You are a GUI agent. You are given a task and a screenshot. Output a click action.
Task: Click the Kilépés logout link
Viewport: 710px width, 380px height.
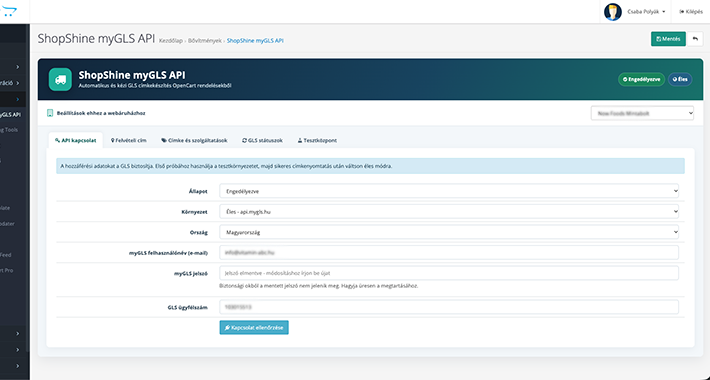coord(691,12)
